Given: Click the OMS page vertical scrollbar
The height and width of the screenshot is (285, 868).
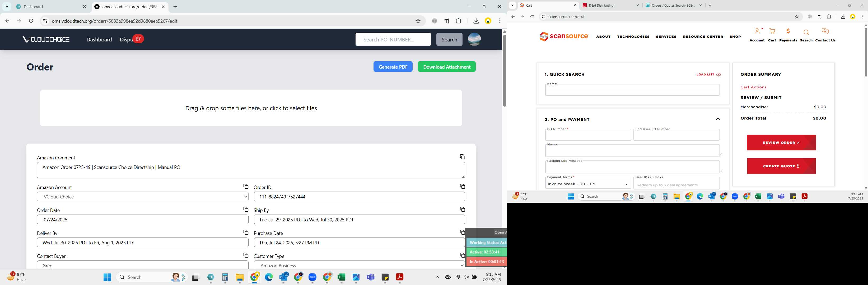Looking at the screenshot, I should coord(505,71).
